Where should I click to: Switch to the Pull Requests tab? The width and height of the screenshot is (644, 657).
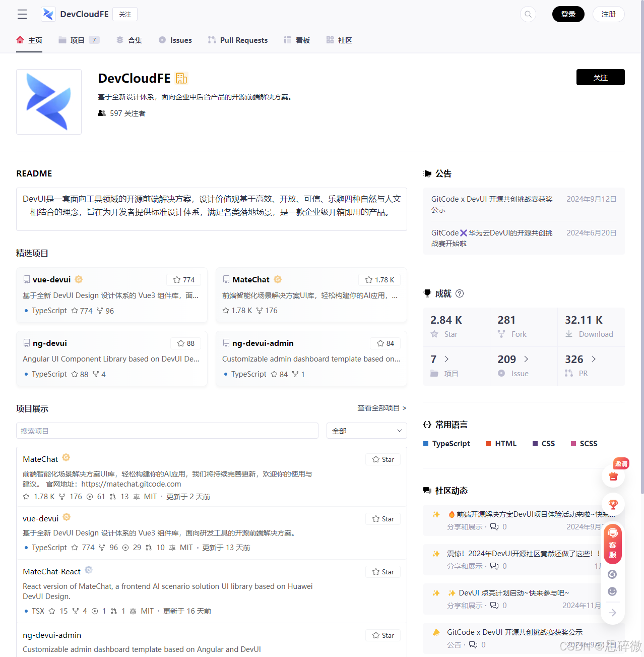pyautogui.click(x=238, y=40)
